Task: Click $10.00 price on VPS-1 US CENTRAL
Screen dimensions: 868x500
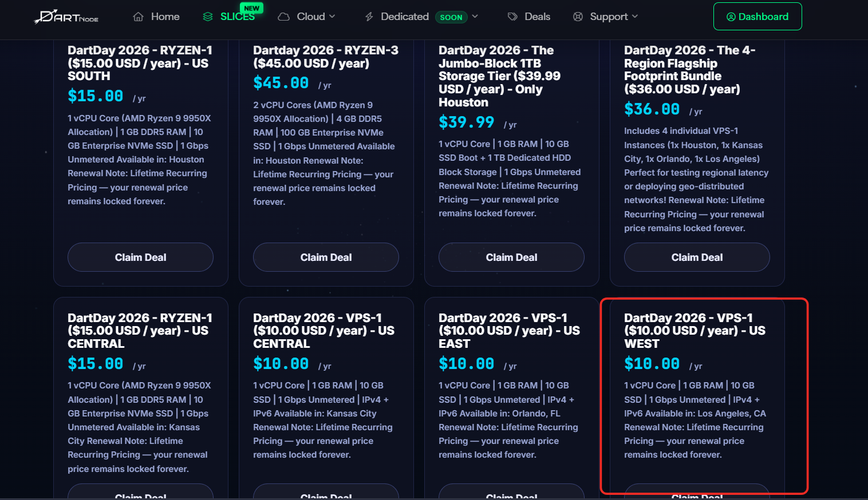Action: 281,363
